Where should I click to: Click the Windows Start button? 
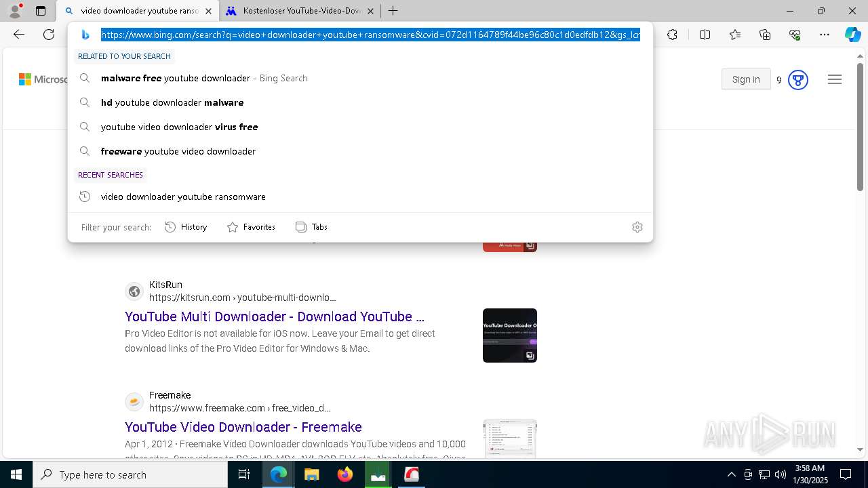(16, 474)
